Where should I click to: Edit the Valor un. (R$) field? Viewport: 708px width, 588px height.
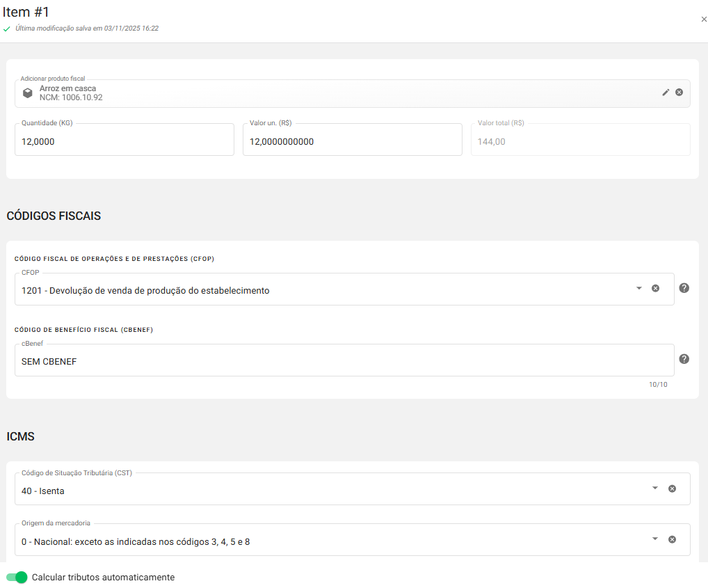pyautogui.click(x=352, y=141)
